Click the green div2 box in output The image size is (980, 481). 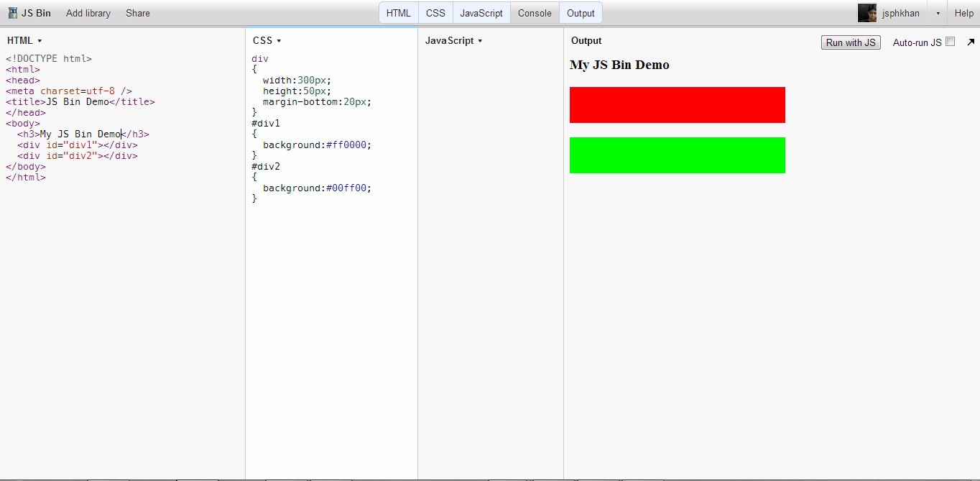coord(678,155)
